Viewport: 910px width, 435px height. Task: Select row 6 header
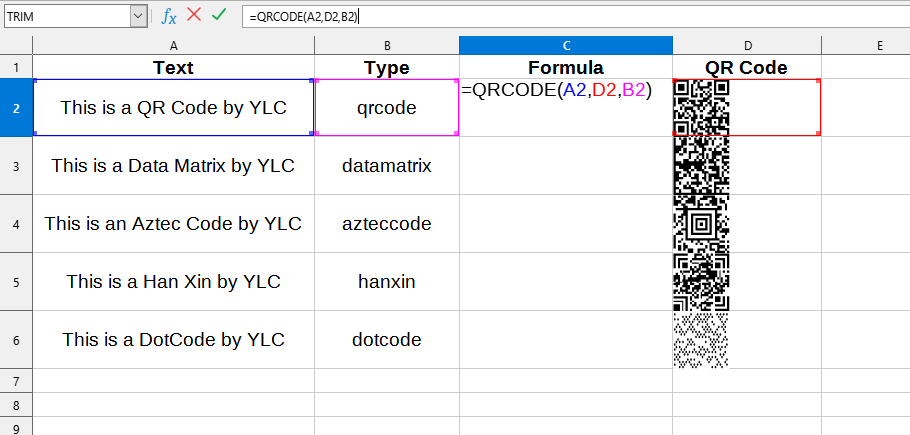click(16, 340)
